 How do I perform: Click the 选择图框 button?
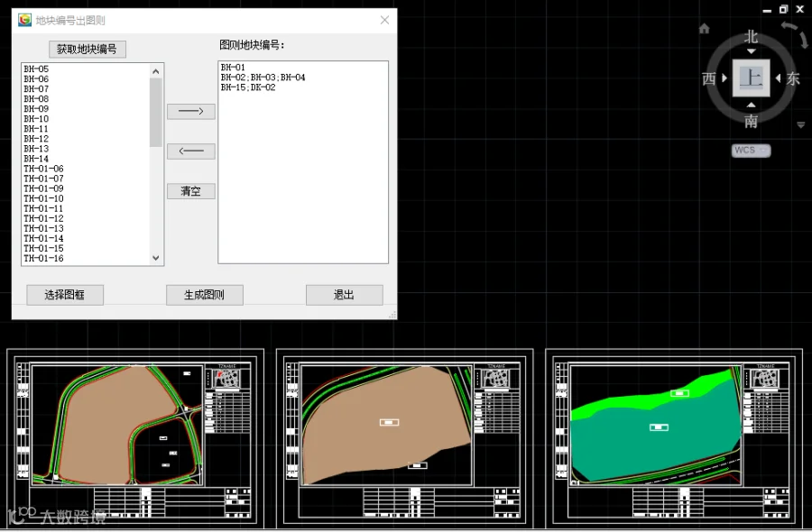point(65,295)
